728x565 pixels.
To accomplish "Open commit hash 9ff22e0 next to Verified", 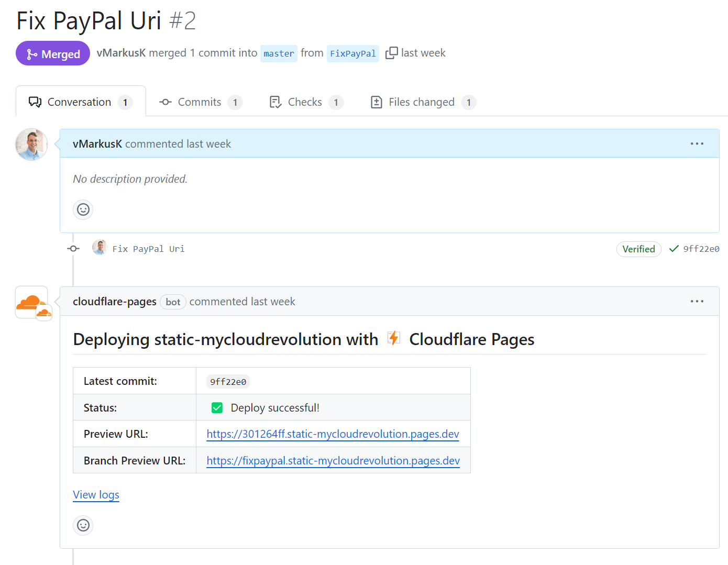I will (701, 249).
